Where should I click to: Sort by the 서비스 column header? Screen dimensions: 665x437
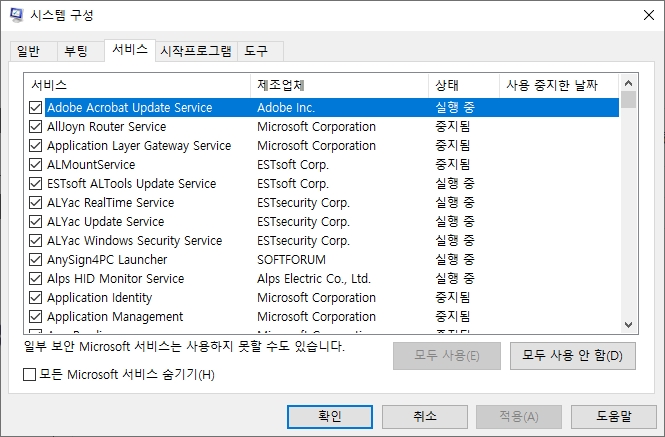137,85
